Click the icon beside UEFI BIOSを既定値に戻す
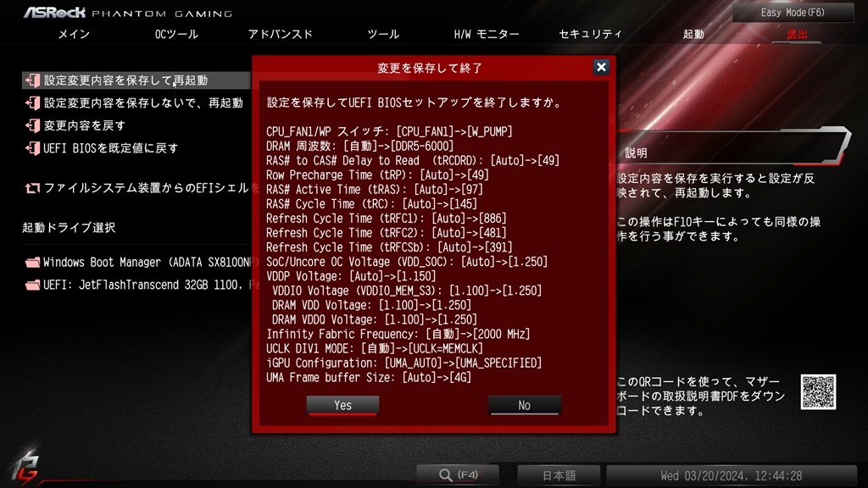 pyautogui.click(x=33, y=148)
